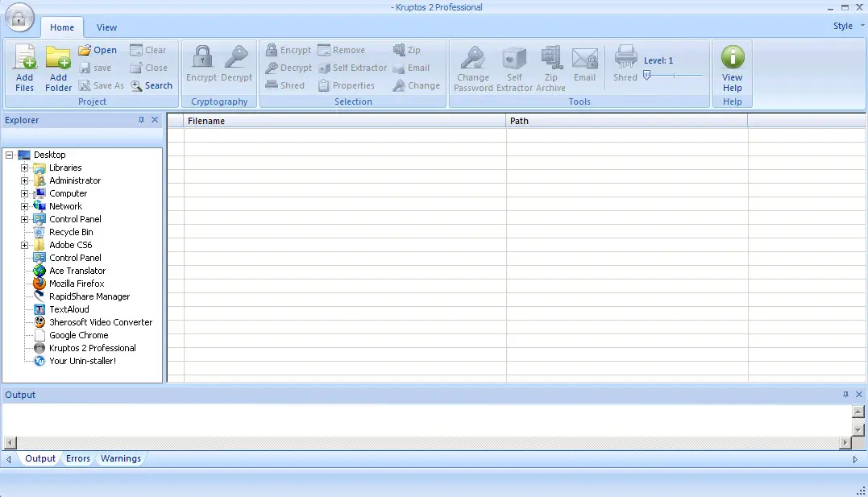This screenshot has width=868, height=497.
Task: Select the Warnings tab
Action: (121, 458)
